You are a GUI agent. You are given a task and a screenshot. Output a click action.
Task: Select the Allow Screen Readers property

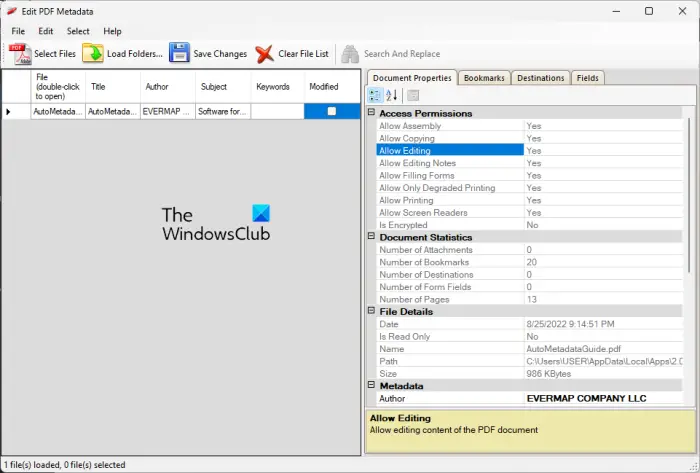[x=529, y=212]
